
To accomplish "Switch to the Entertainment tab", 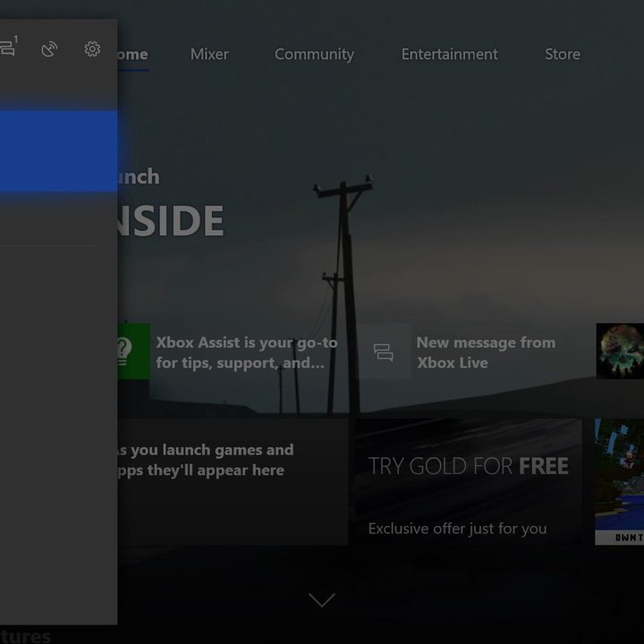I will click(x=449, y=55).
